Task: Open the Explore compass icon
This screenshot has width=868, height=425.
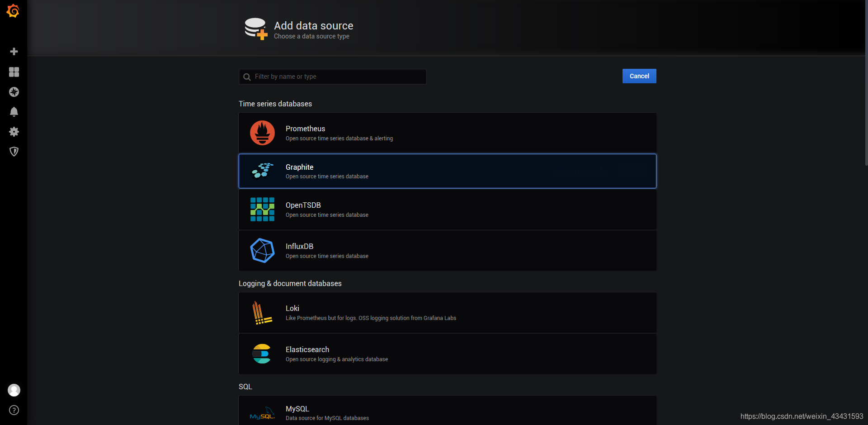Action: tap(14, 92)
